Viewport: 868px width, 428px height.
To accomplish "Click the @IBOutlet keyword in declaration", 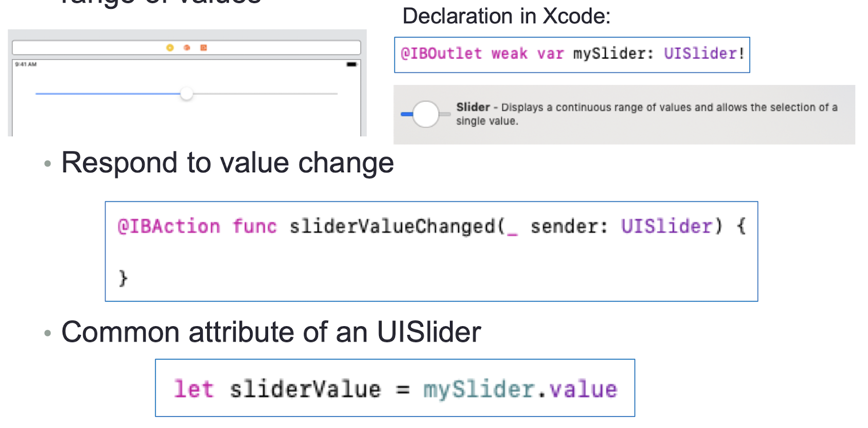I will (441, 53).
